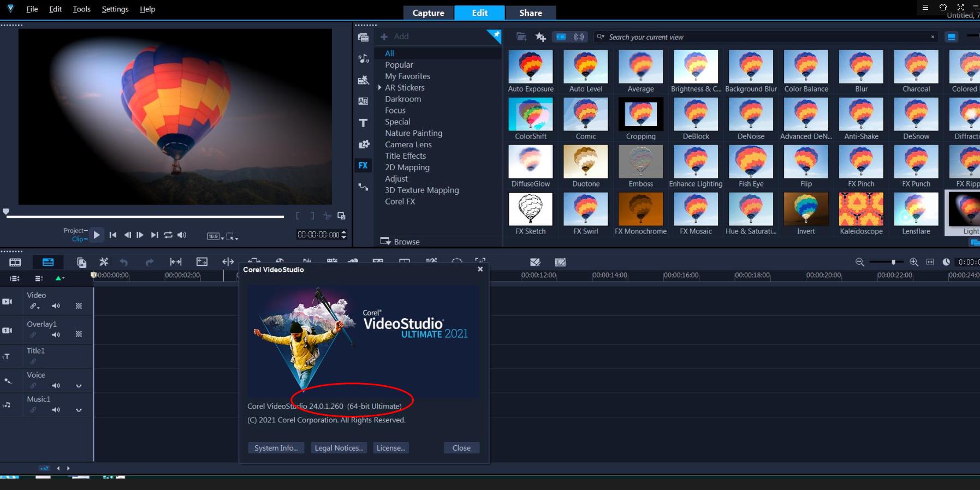Toggle ripple editing on Video track
Viewport: 980px width, 490px height.
click(34, 306)
